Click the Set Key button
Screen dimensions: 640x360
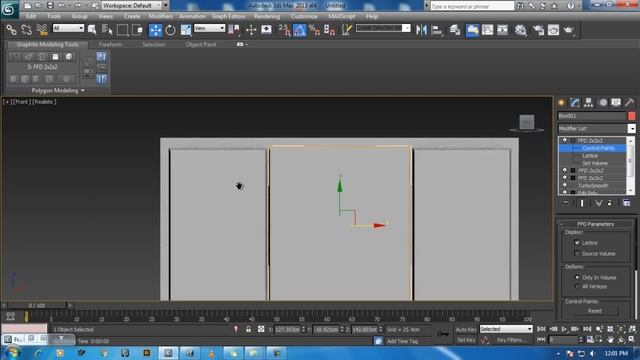click(x=465, y=340)
